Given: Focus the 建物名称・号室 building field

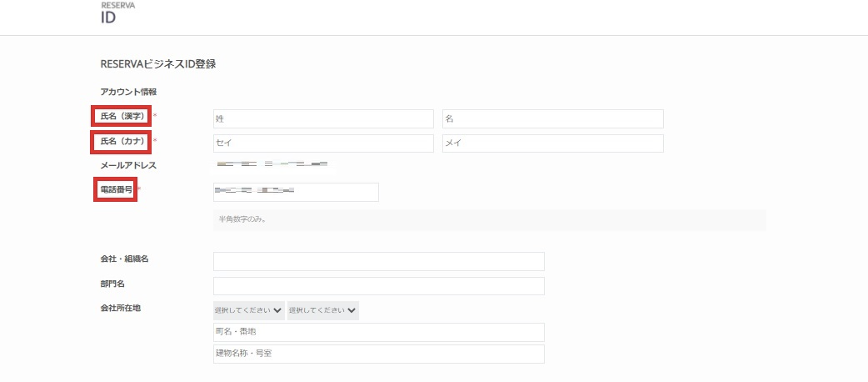Looking at the screenshot, I should click(378, 354).
